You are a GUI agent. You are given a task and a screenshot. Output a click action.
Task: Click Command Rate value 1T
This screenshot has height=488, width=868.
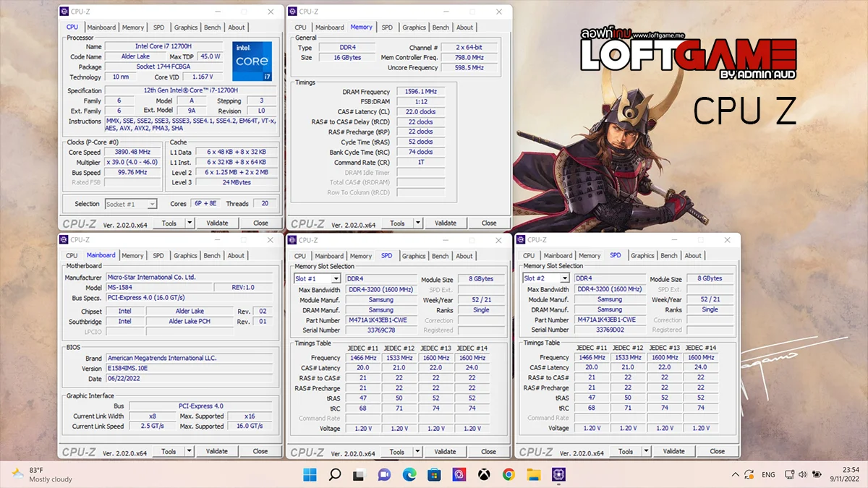click(x=420, y=163)
